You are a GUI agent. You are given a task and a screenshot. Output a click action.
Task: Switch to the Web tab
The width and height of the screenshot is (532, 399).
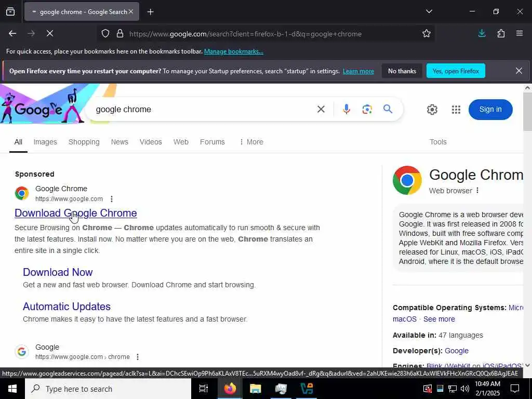[181, 142]
